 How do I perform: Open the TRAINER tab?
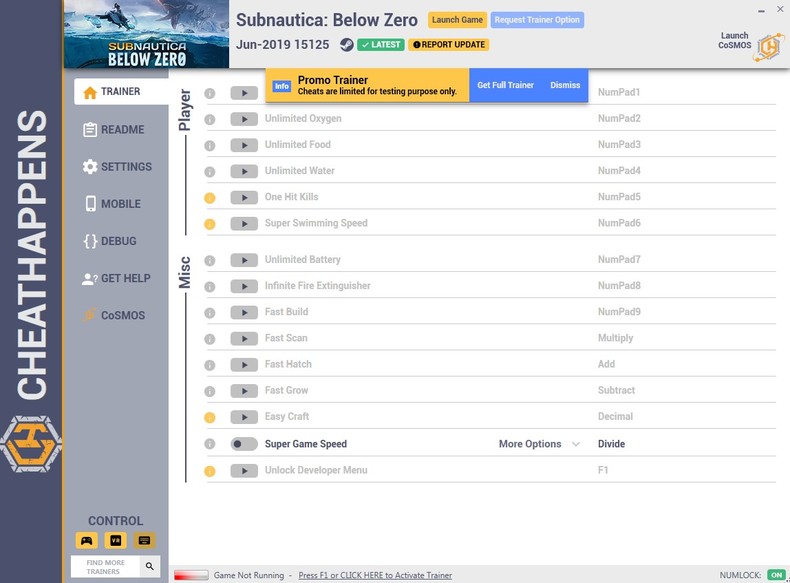point(121,92)
